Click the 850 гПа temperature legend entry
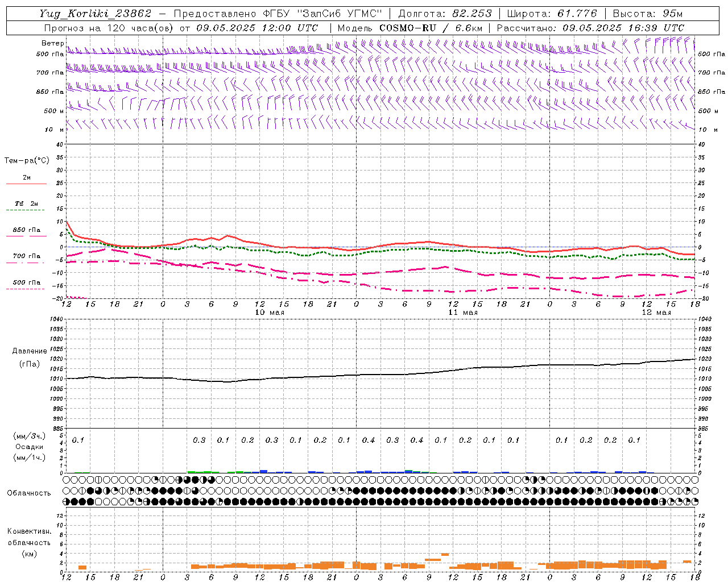Image resolution: width=728 pixels, height=582 pixels. coord(27,230)
